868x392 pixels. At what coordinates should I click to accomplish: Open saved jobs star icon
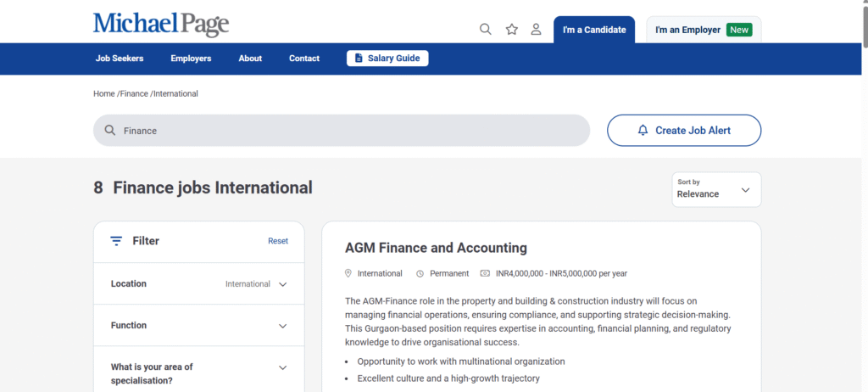pyautogui.click(x=511, y=29)
